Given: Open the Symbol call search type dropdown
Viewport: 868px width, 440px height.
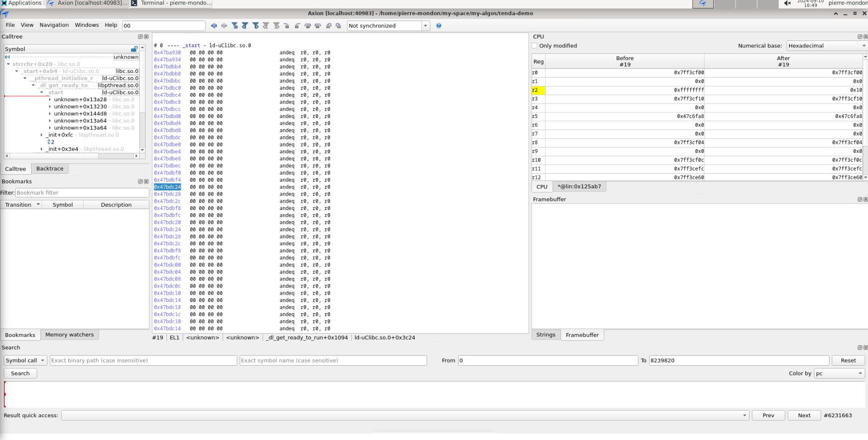Looking at the screenshot, I should [26, 361].
